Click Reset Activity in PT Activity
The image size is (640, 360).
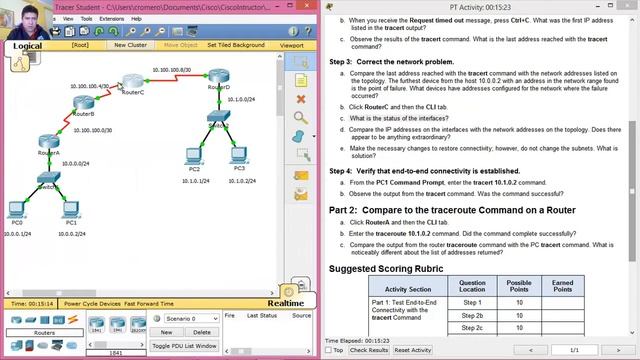click(413, 350)
